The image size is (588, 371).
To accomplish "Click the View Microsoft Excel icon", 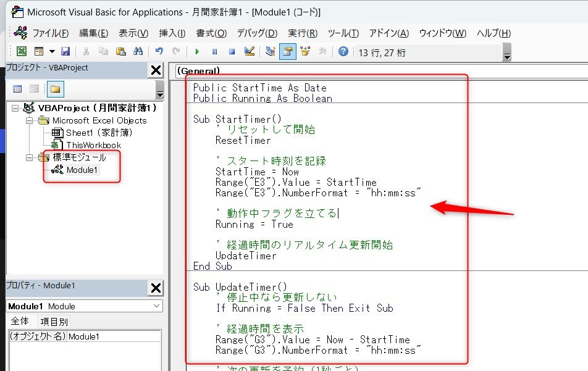I will click(x=22, y=51).
